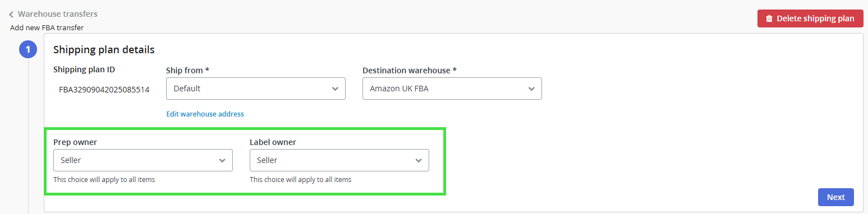Image resolution: width=868 pixels, height=214 pixels.
Task: Select the step 1 circle indicator
Action: pyautogui.click(x=28, y=50)
